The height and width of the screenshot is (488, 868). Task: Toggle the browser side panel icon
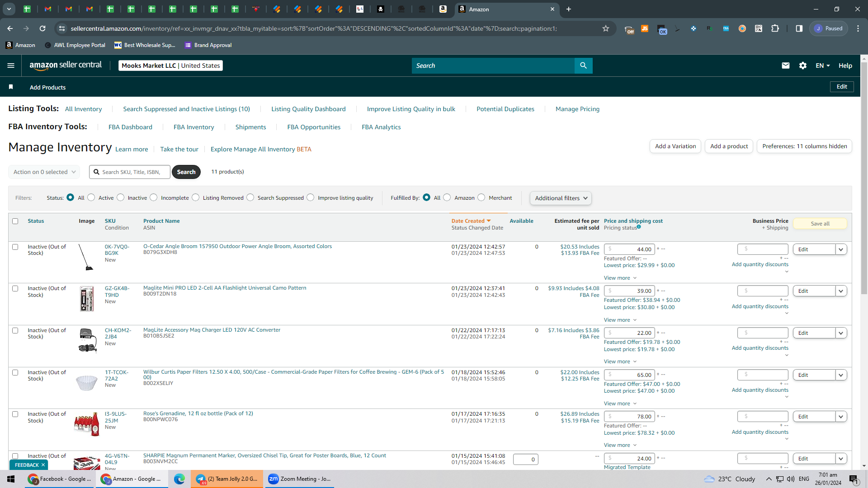[x=799, y=28]
